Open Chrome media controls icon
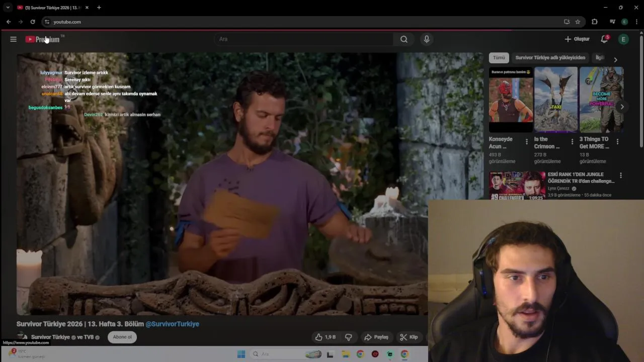This screenshot has height=362, width=644. tap(612, 22)
